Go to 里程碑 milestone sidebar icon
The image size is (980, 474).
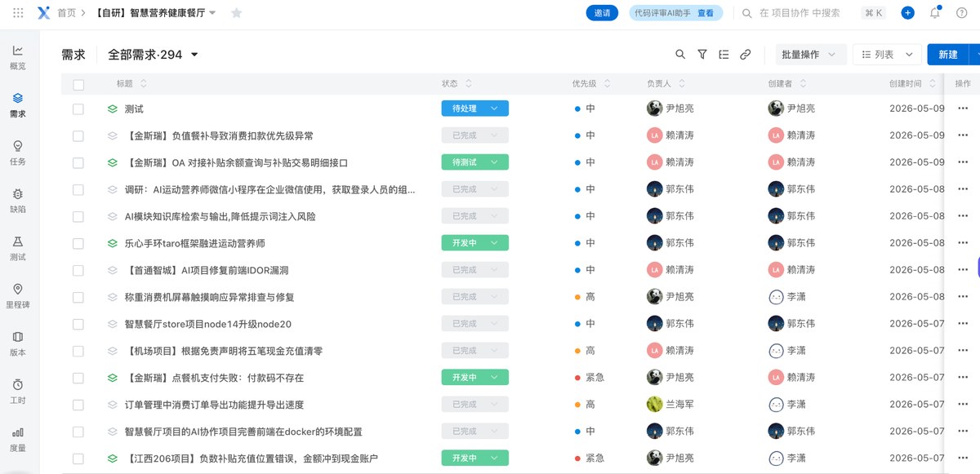coord(18,295)
